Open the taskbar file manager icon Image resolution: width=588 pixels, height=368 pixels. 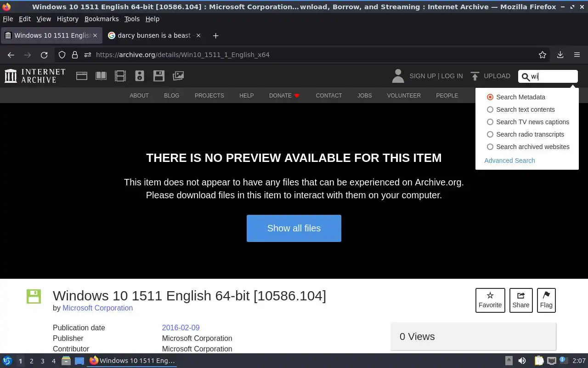pyautogui.click(x=66, y=361)
